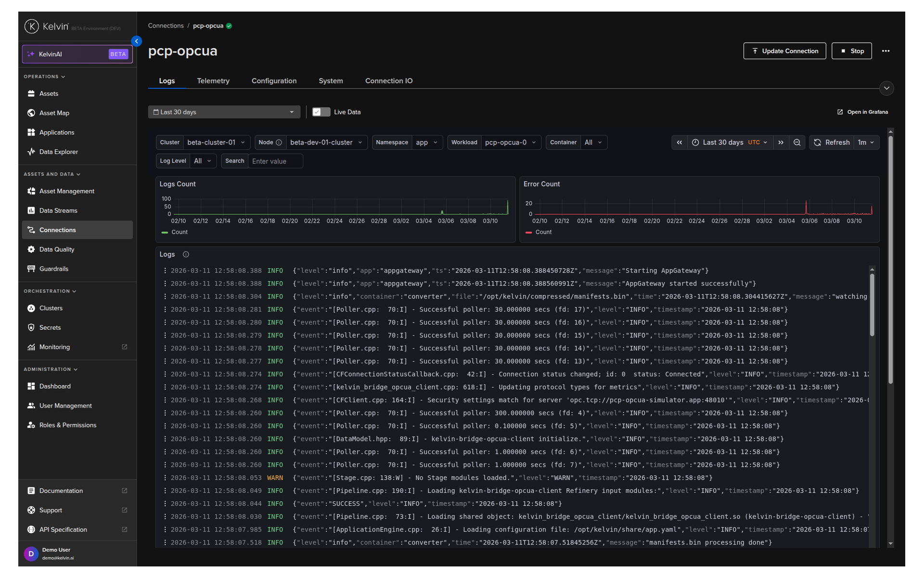Toggle the Count legend in Logs Count

(x=175, y=232)
